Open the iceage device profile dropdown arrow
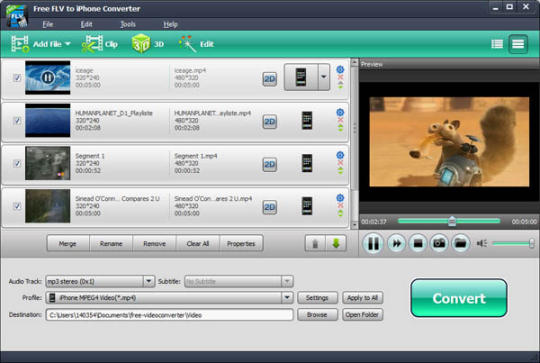This screenshot has height=363, width=540. click(324, 77)
